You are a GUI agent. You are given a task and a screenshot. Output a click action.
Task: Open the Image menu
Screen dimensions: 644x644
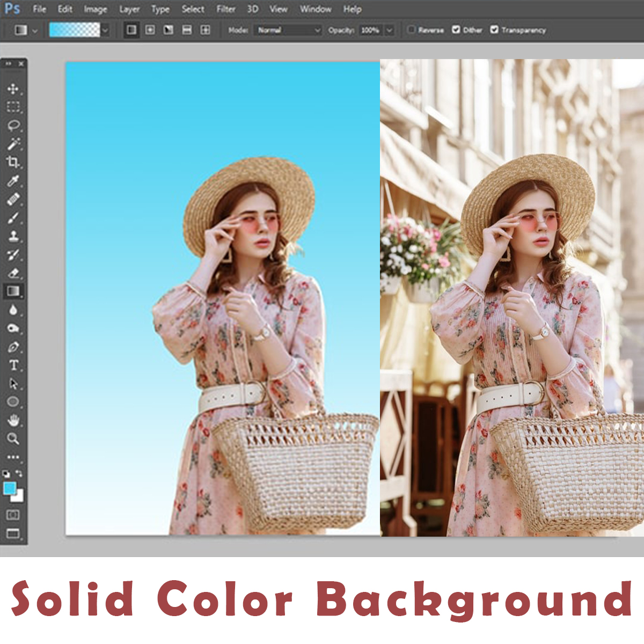(x=95, y=9)
